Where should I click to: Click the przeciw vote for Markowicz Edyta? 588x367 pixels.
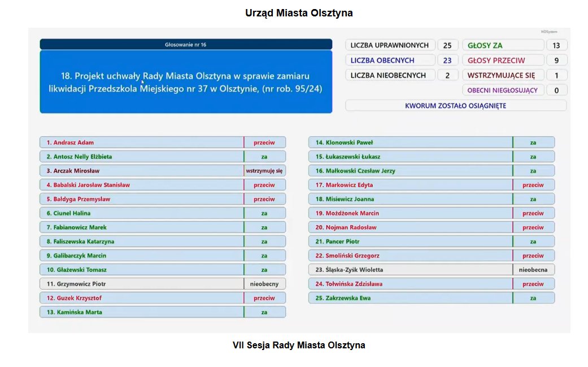pyautogui.click(x=533, y=184)
